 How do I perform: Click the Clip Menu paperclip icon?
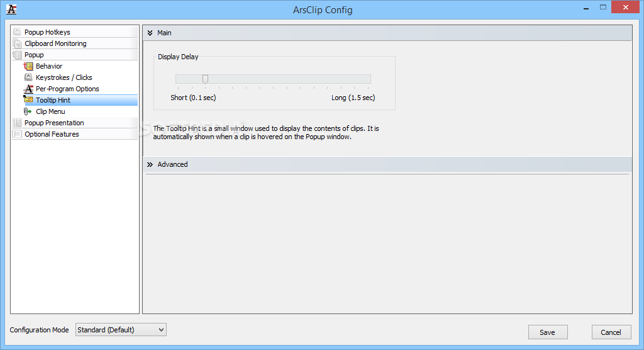[28, 111]
